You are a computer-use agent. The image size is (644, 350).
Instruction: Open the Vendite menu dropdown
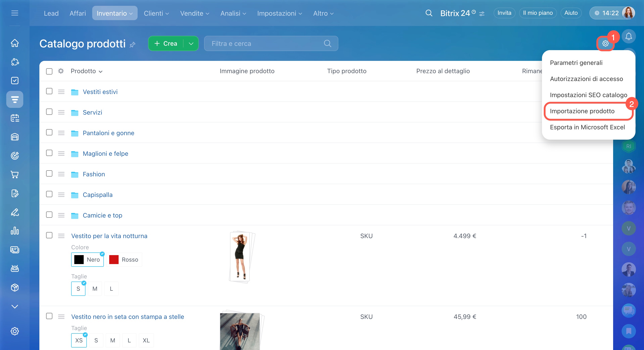(x=194, y=13)
